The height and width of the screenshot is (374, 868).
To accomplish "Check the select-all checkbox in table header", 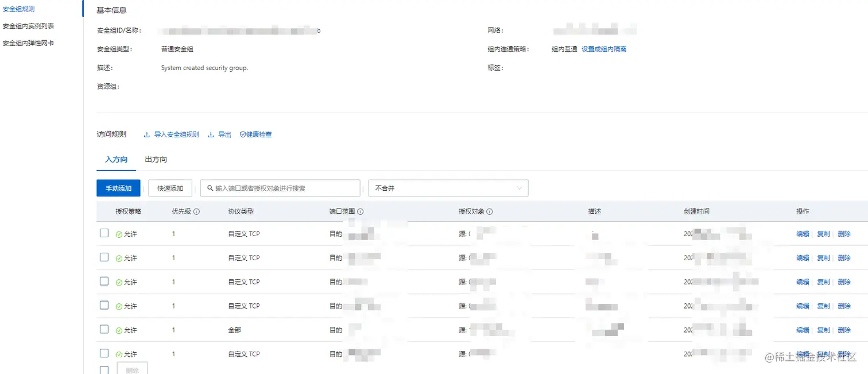I will tap(104, 211).
